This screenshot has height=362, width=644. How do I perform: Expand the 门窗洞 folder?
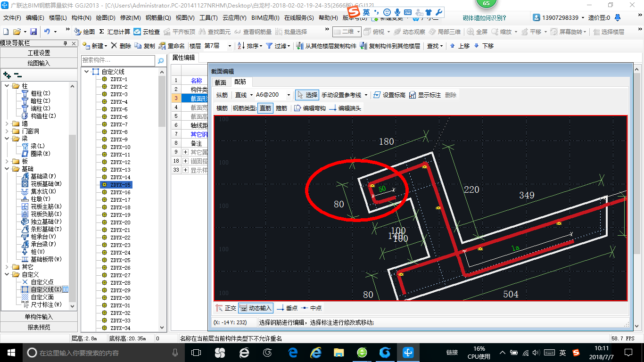point(7,131)
